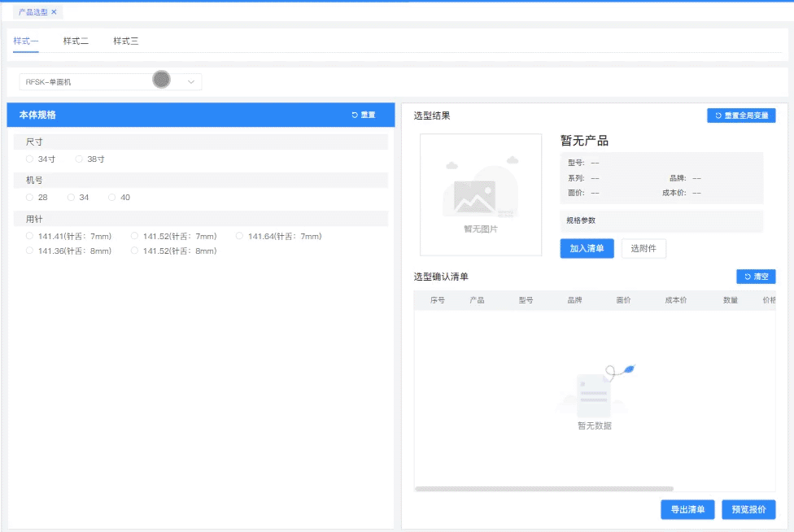Select the 34寸 size option

coord(41,159)
